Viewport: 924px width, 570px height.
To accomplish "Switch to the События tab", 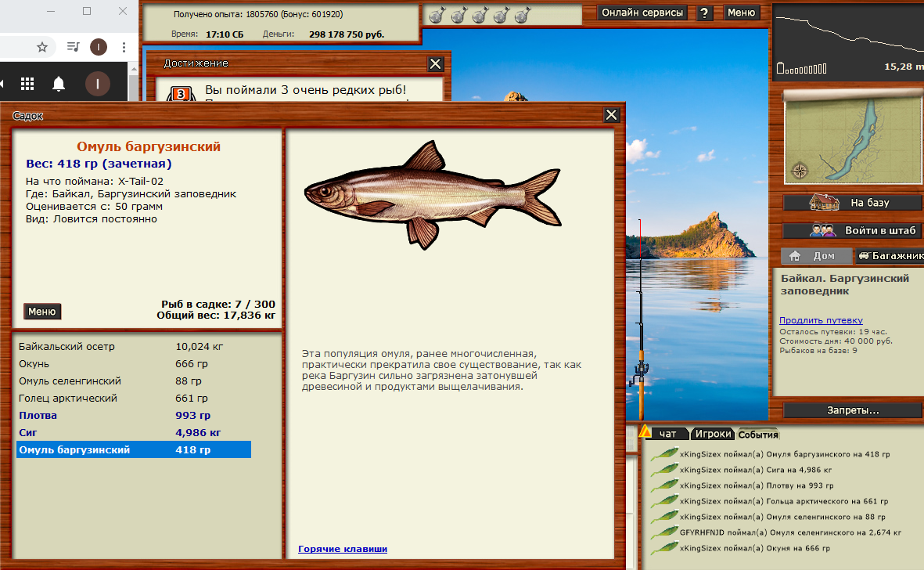I will point(758,435).
